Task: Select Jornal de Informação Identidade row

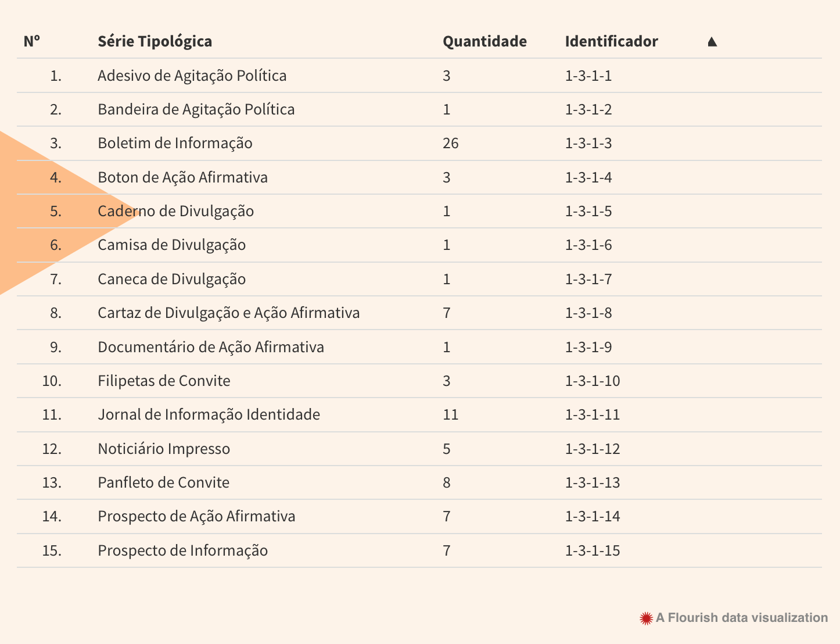Action: tap(209, 414)
